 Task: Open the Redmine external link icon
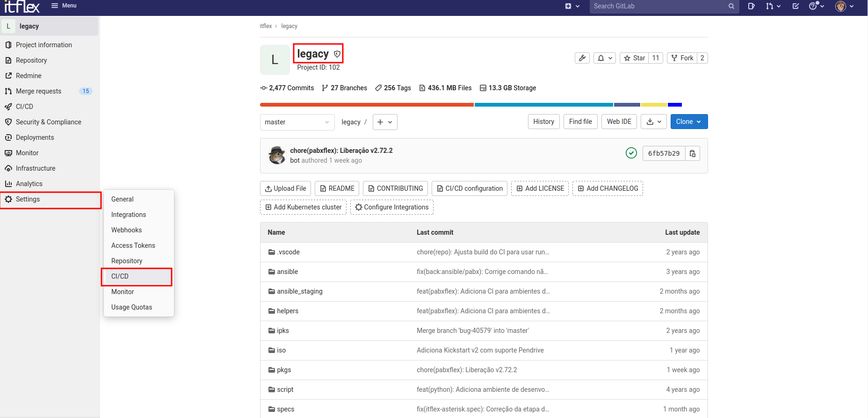[x=8, y=76]
